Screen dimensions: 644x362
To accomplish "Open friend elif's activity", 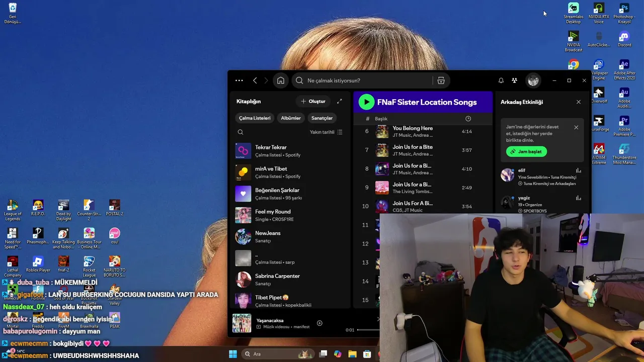I will (542, 177).
